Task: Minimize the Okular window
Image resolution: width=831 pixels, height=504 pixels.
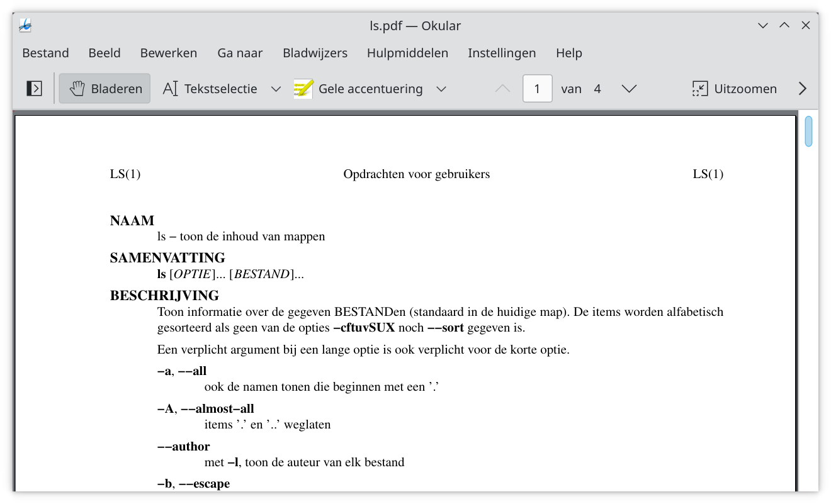Action: pyautogui.click(x=763, y=26)
